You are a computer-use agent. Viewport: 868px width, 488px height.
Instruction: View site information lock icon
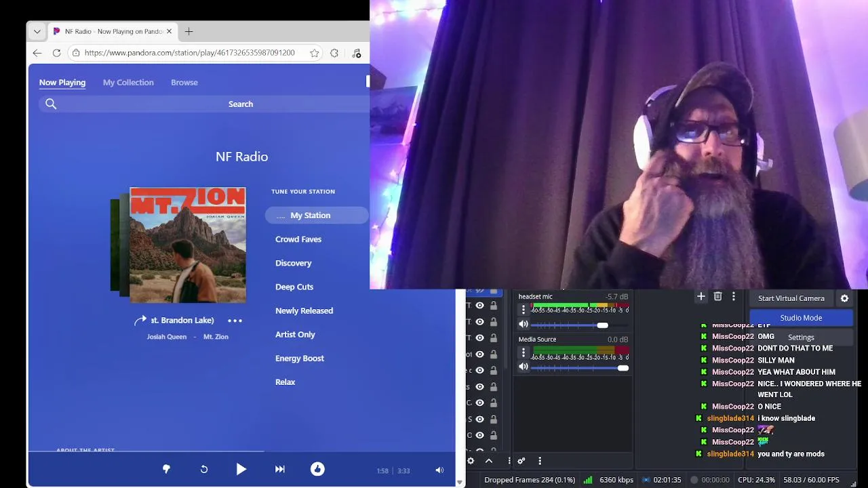coord(76,53)
